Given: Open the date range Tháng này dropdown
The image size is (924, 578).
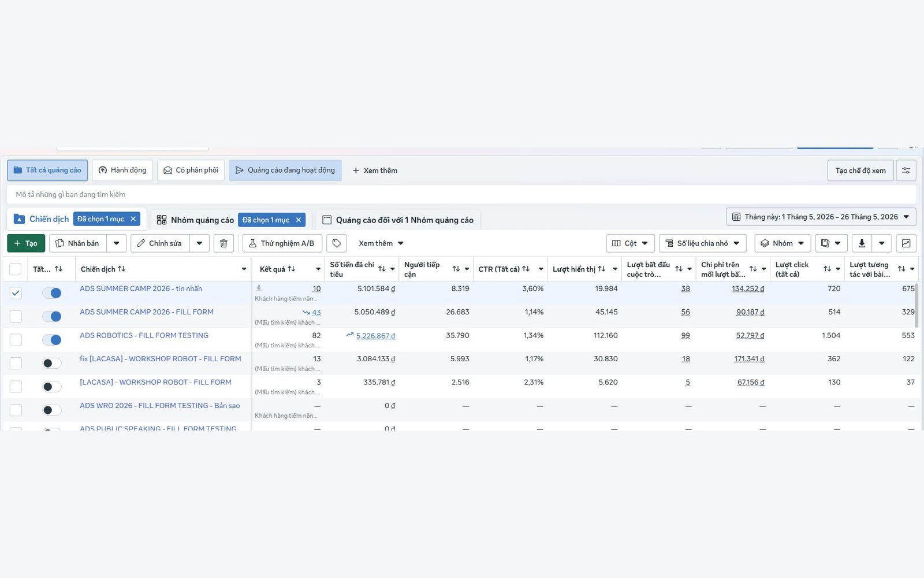Looking at the screenshot, I should click(x=821, y=217).
